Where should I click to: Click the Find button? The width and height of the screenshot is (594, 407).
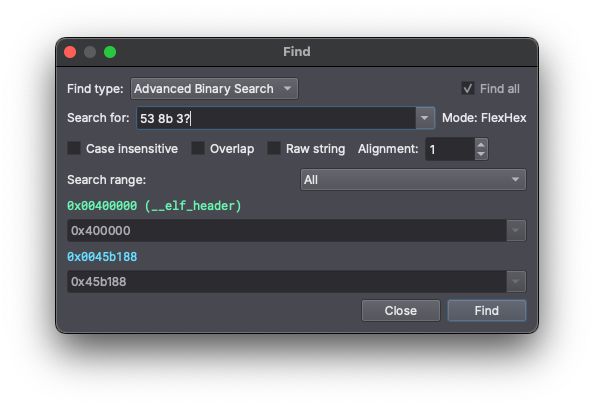click(x=487, y=311)
